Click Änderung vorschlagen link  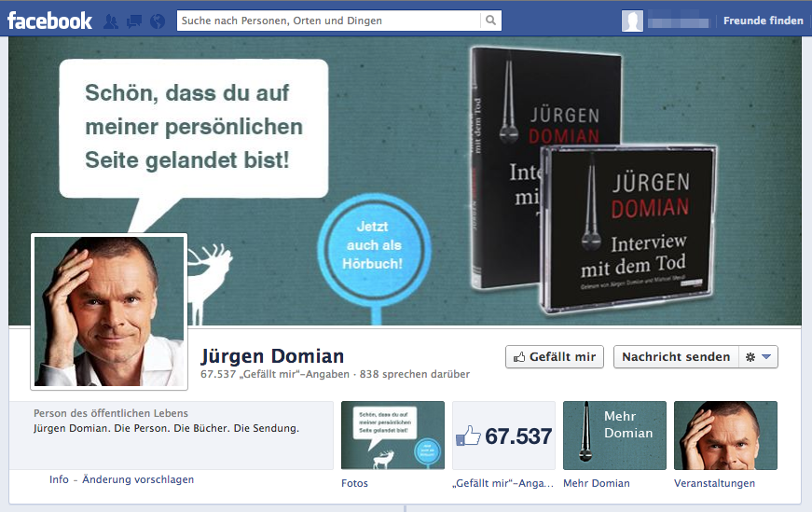pos(138,480)
